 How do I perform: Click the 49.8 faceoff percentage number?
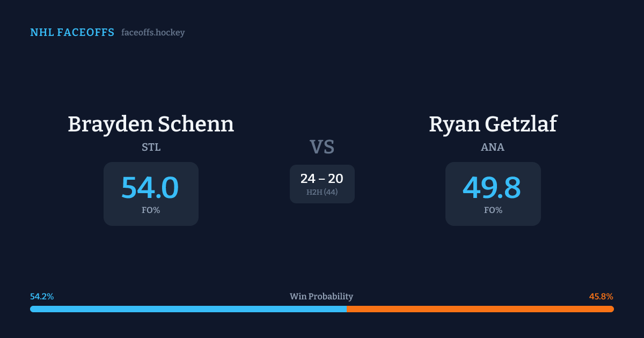(492, 188)
